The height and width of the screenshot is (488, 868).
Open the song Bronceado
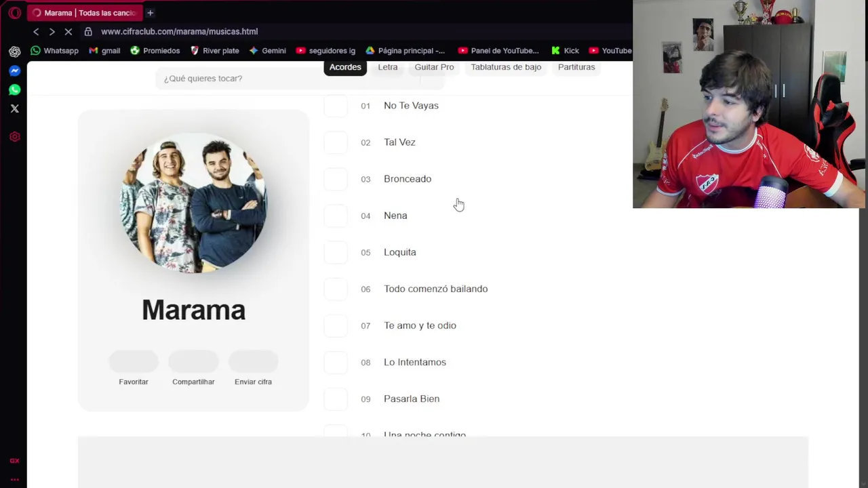pyautogui.click(x=408, y=179)
